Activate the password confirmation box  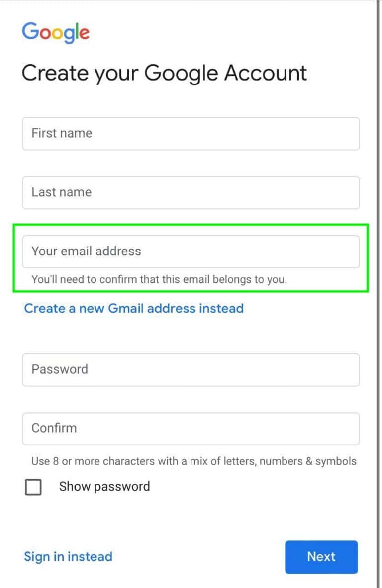point(191,428)
